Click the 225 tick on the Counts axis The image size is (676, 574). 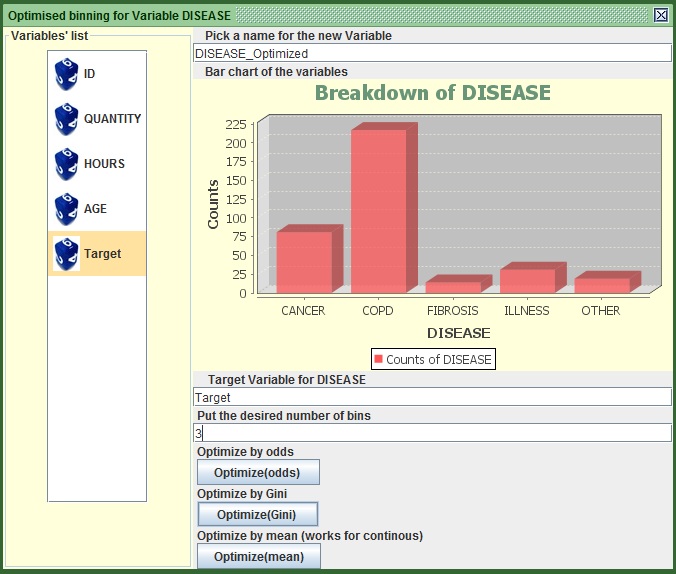click(x=236, y=124)
